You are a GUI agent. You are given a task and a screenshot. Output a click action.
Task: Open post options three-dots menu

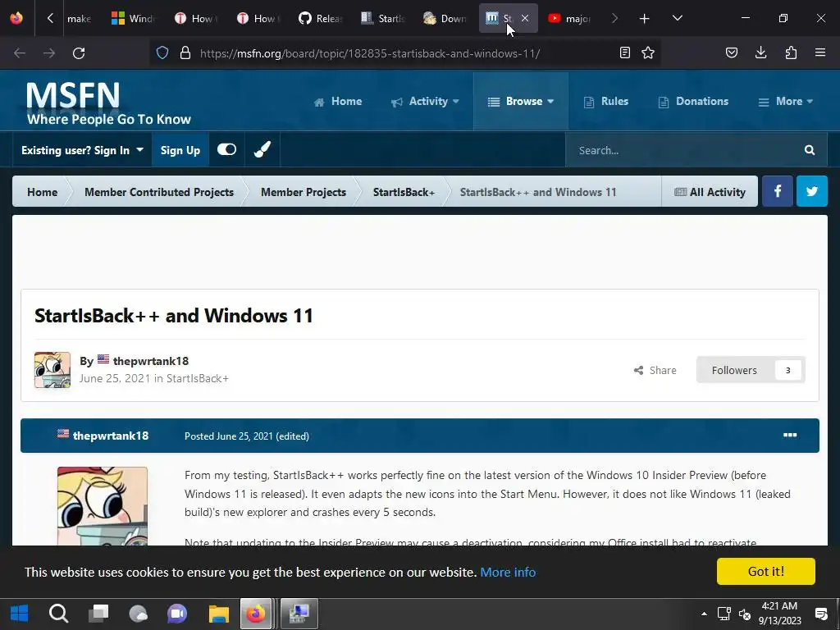[790, 435]
